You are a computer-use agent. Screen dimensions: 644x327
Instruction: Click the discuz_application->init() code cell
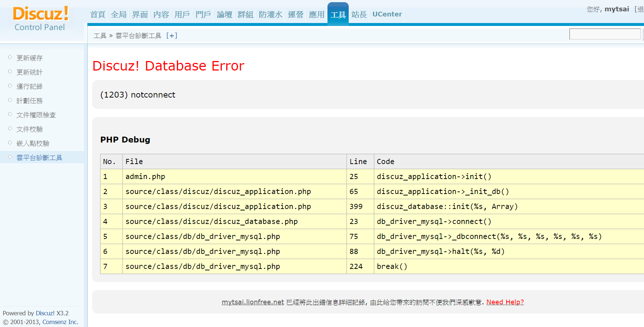(x=509, y=176)
